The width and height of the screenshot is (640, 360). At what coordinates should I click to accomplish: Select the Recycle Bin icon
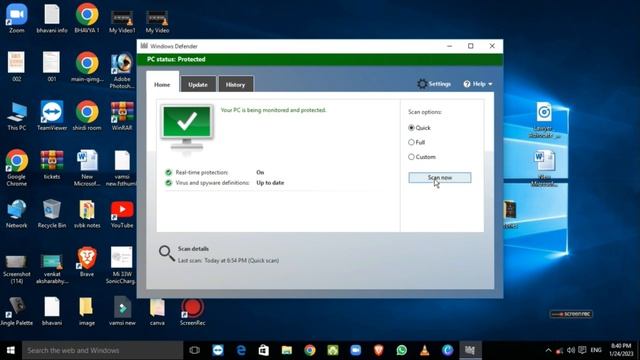[52, 213]
